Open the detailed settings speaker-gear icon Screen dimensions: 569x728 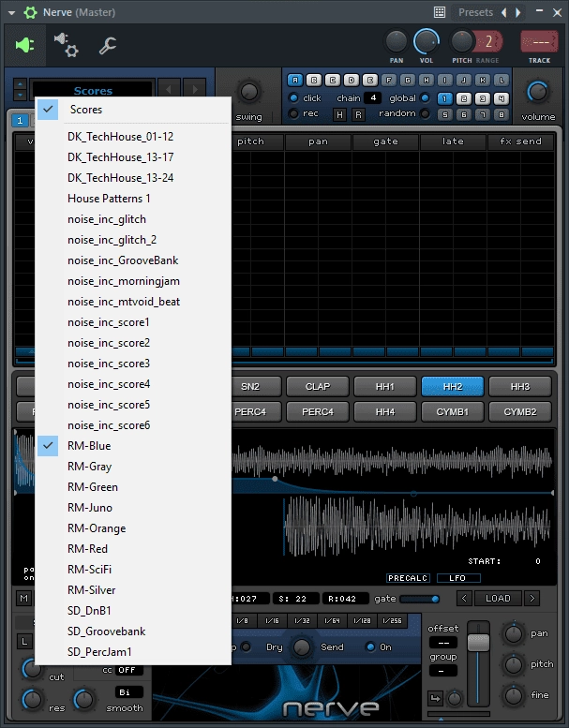67,45
